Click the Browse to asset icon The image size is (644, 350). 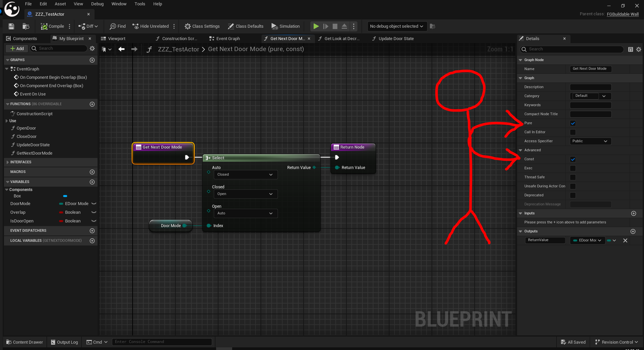(x=26, y=26)
